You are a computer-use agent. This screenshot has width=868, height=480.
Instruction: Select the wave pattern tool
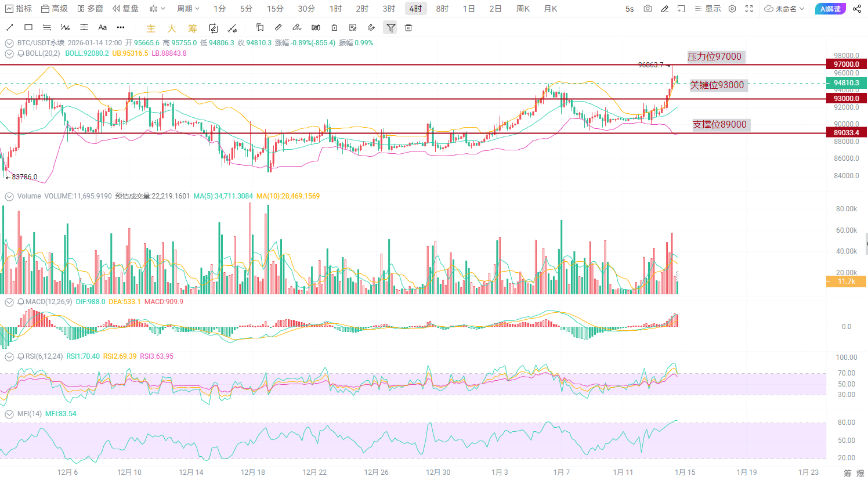click(x=66, y=27)
